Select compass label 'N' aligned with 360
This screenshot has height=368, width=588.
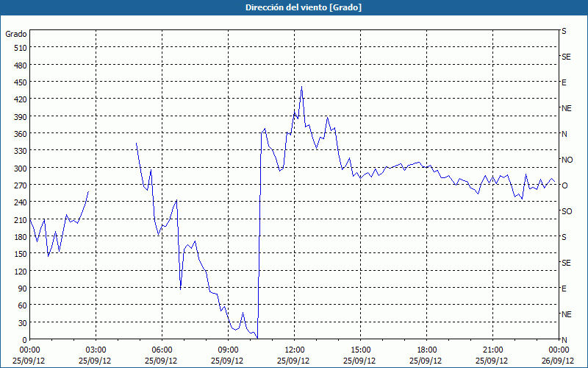coord(564,134)
